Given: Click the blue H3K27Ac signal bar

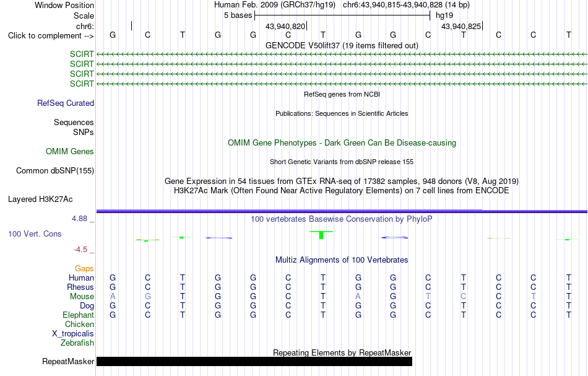Looking at the screenshot, I should pyautogui.click(x=342, y=211).
